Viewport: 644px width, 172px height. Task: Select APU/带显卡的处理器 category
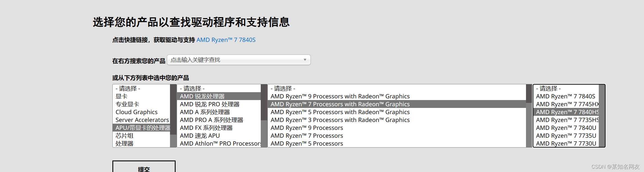pos(141,128)
